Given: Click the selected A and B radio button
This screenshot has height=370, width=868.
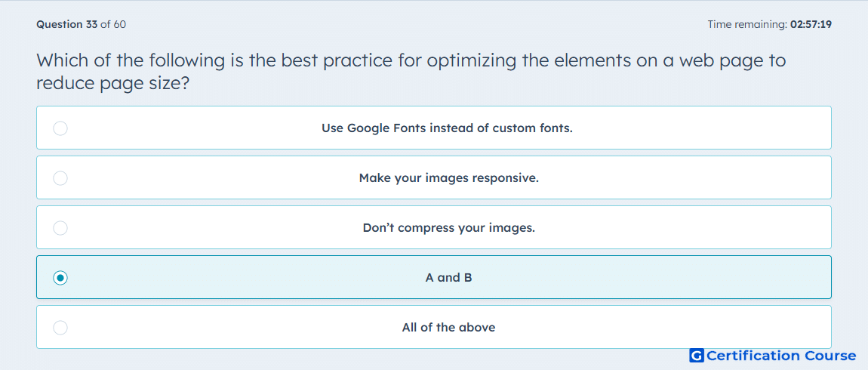Looking at the screenshot, I should 60,278.
